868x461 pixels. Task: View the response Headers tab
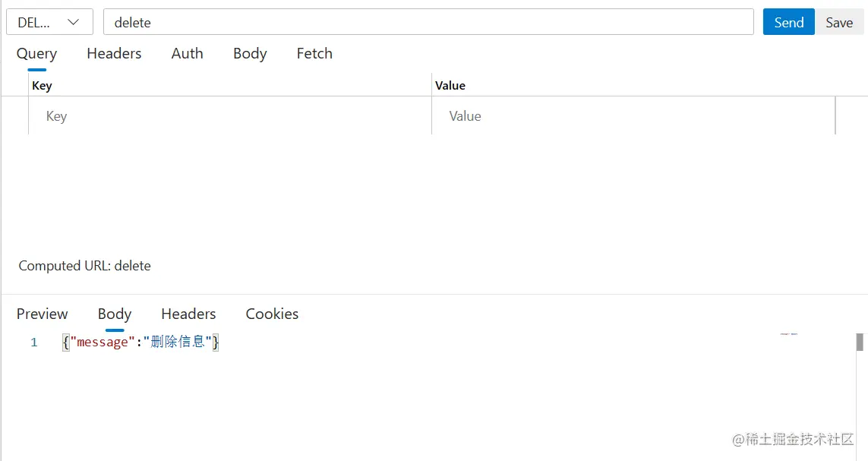[x=188, y=314]
